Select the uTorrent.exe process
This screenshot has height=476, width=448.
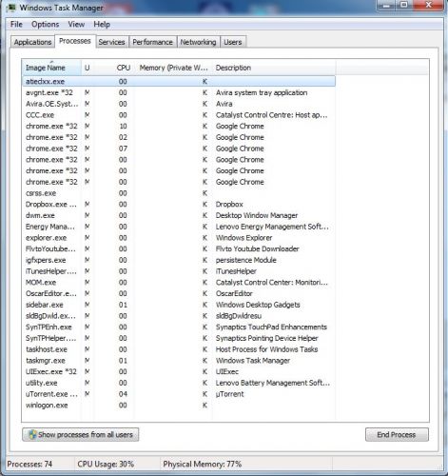pos(179,394)
